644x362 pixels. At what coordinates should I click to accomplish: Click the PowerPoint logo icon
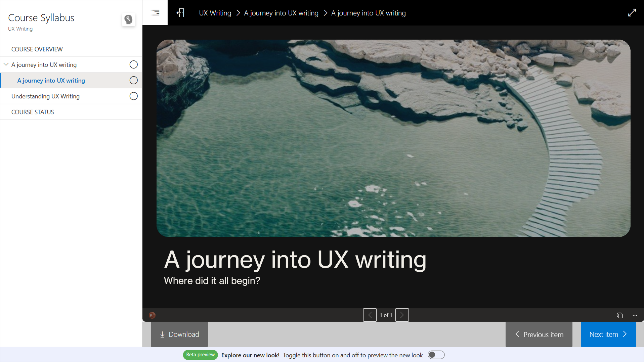(x=152, y=315)
